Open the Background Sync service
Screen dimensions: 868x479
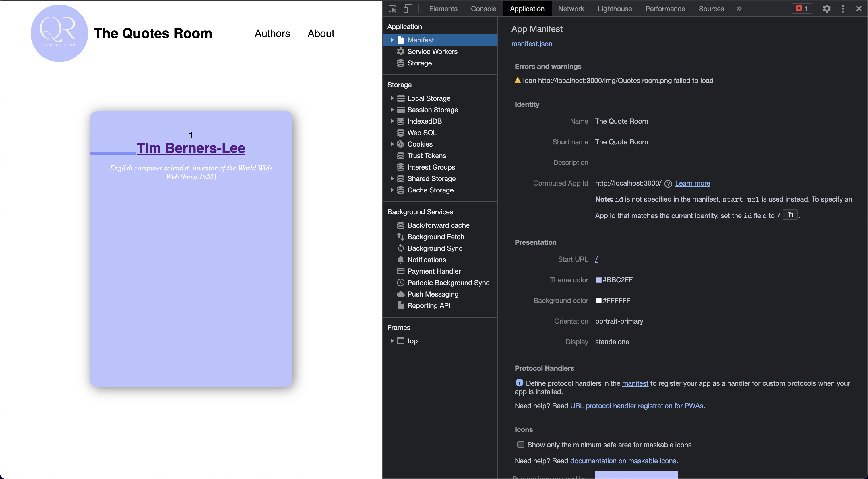pos(435,248)
